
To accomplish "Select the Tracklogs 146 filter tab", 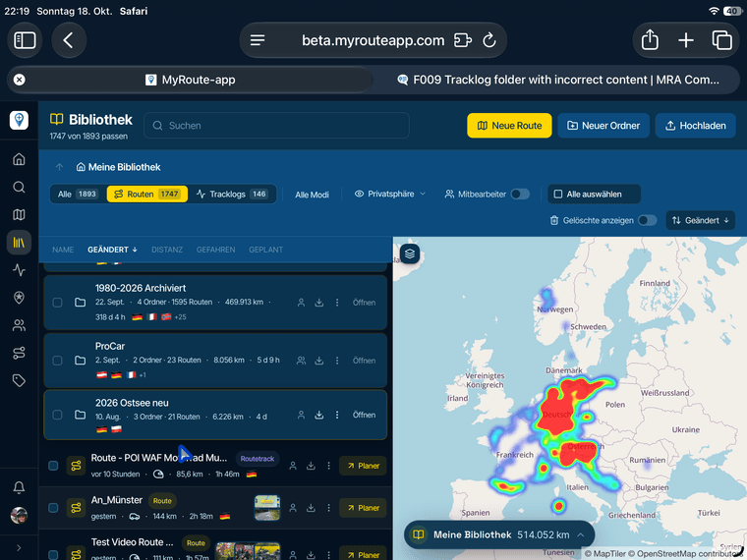I will (x=232, y=195).
